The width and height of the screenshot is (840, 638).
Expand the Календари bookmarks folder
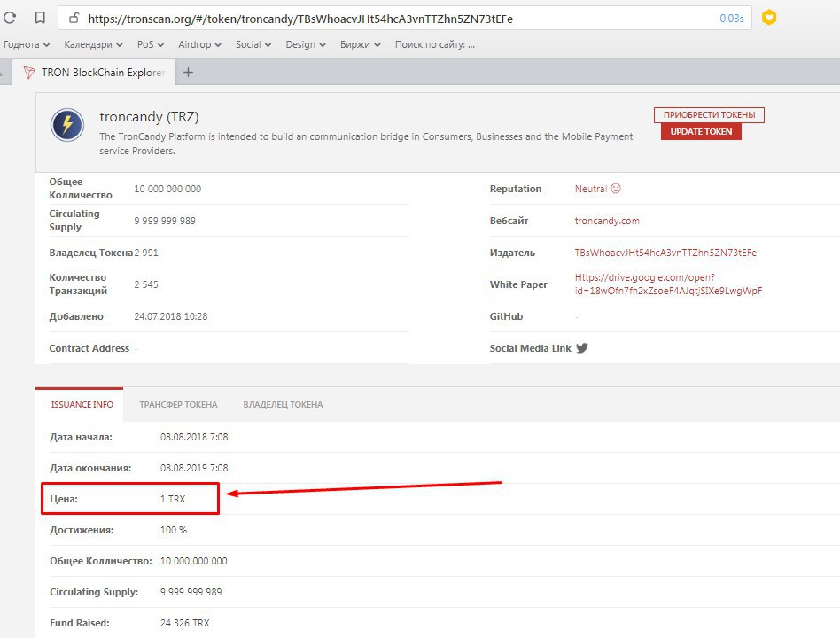[93, 44]
